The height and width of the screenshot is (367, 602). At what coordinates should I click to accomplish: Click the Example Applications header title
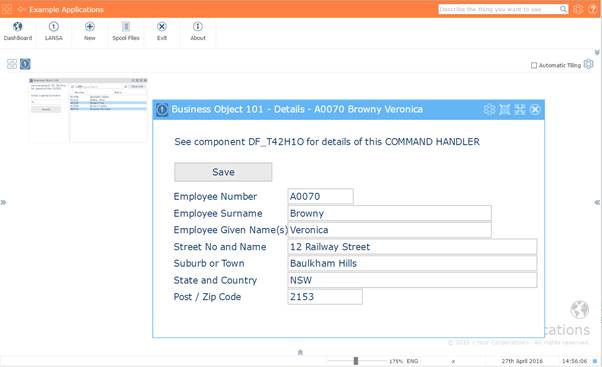(x=66, y=10)
